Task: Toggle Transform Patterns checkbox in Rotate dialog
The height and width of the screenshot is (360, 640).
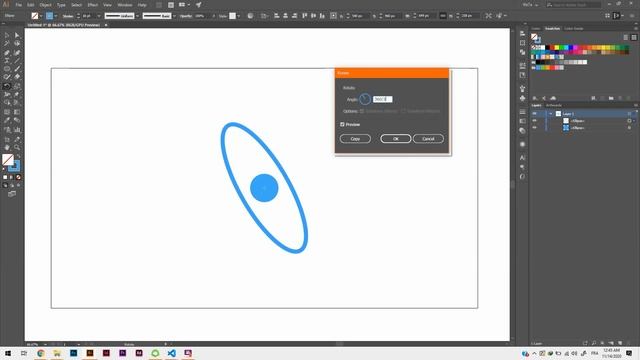Action: 403,111
